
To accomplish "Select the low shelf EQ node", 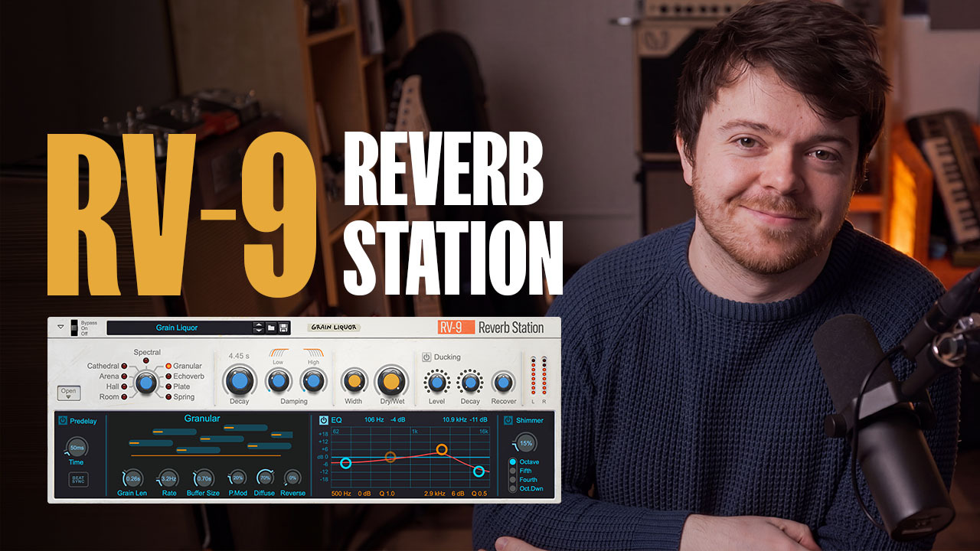I will pyautogui.click(x=346, y=463).
